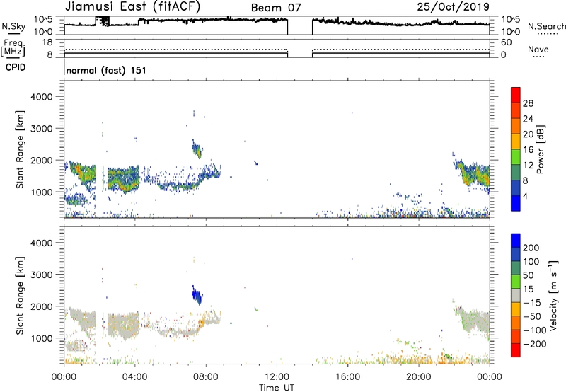Click the 'normal (fast) 151' text
Screen dimensions: 566x392
pyautogui.click(x=106, y=70)
